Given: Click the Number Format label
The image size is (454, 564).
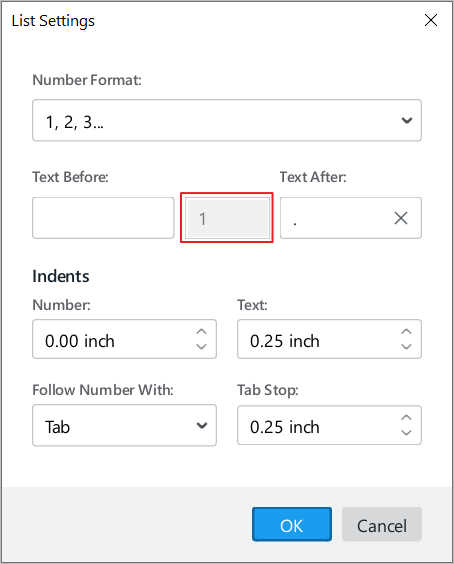Looking at the screenshot, I should [87, 80].
